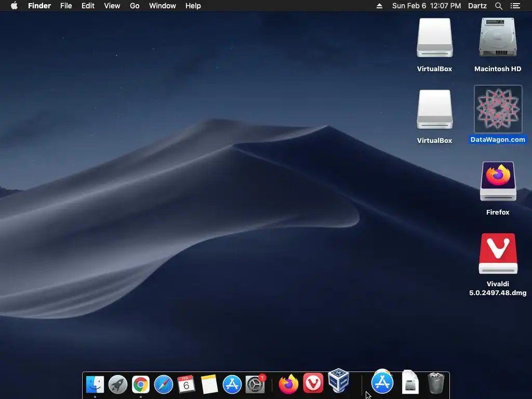Click the Sun Feb 6 12:07 PM clock
This screenshot has width=532, height=399.
[427, 6]
